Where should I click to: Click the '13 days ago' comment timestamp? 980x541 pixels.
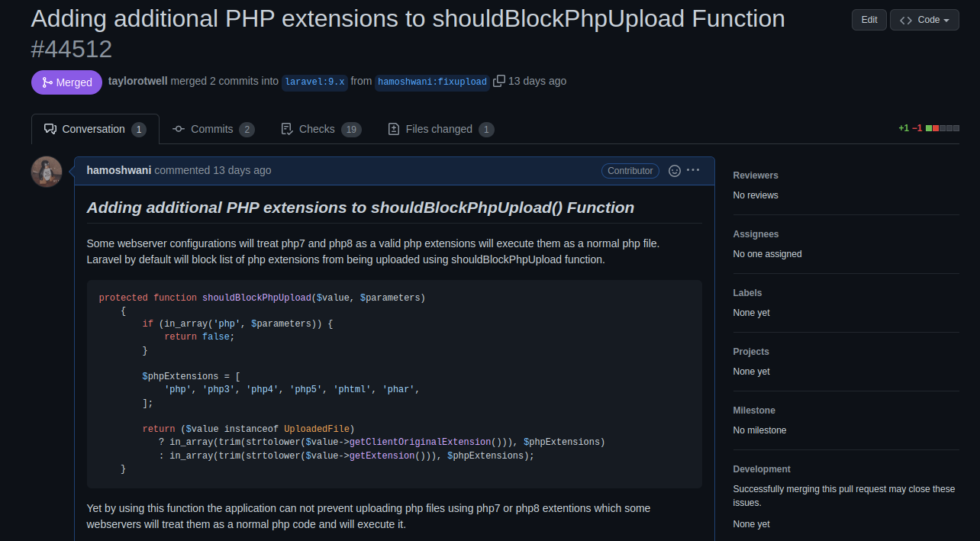pos(242,170)
